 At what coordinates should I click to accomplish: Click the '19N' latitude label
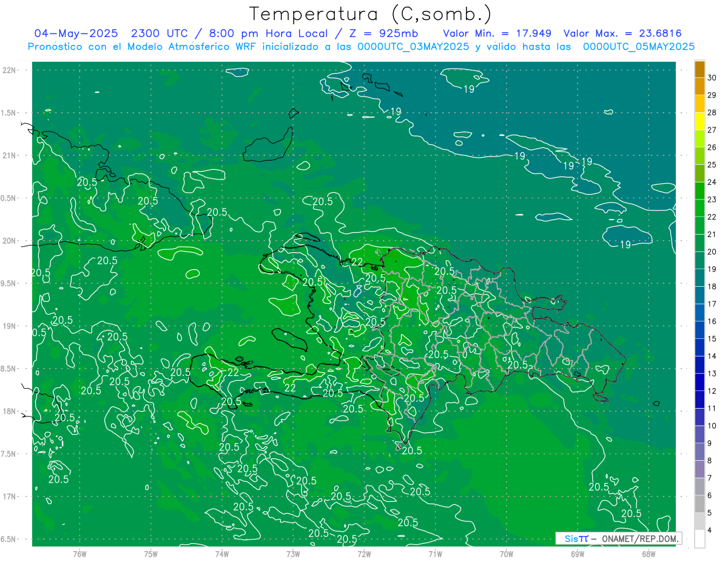(9, 326)
